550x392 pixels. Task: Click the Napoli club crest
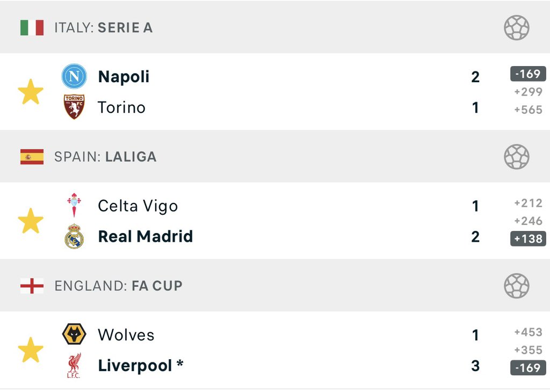click(x=74, y=76)
